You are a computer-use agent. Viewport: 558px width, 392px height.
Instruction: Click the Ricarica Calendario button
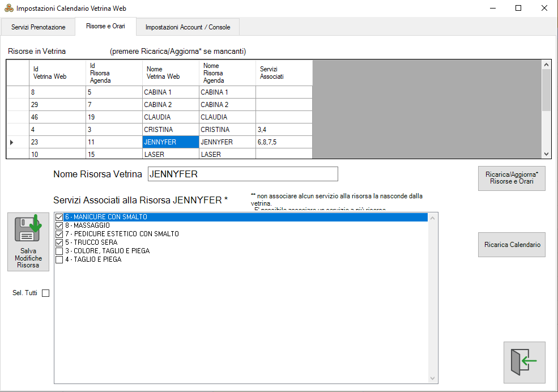(x=512, y=245)
